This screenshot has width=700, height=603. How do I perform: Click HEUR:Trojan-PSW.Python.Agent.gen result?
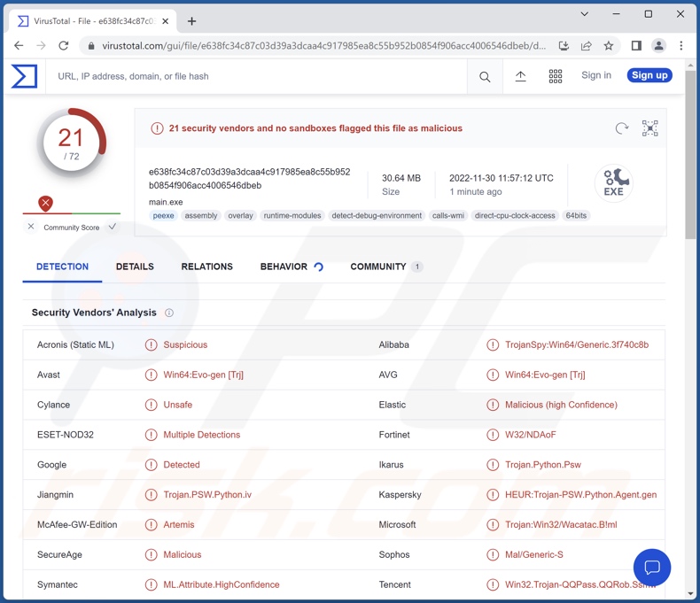[580, 495]
